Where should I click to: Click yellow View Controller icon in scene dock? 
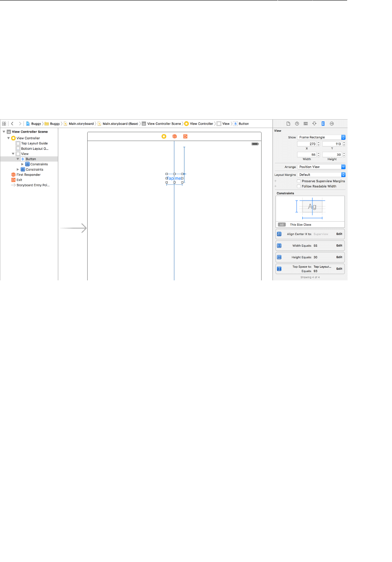click(x=164, y=136)
